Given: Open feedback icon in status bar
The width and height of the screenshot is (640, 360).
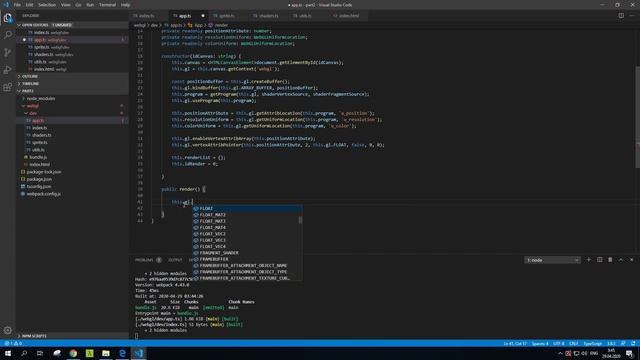Looking at the screenshot, I should [623, 343].
